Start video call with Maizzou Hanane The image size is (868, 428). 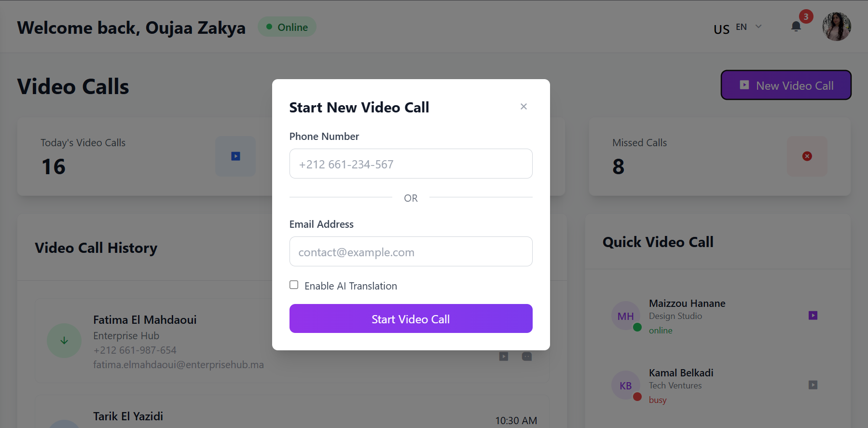click(813, 316)
